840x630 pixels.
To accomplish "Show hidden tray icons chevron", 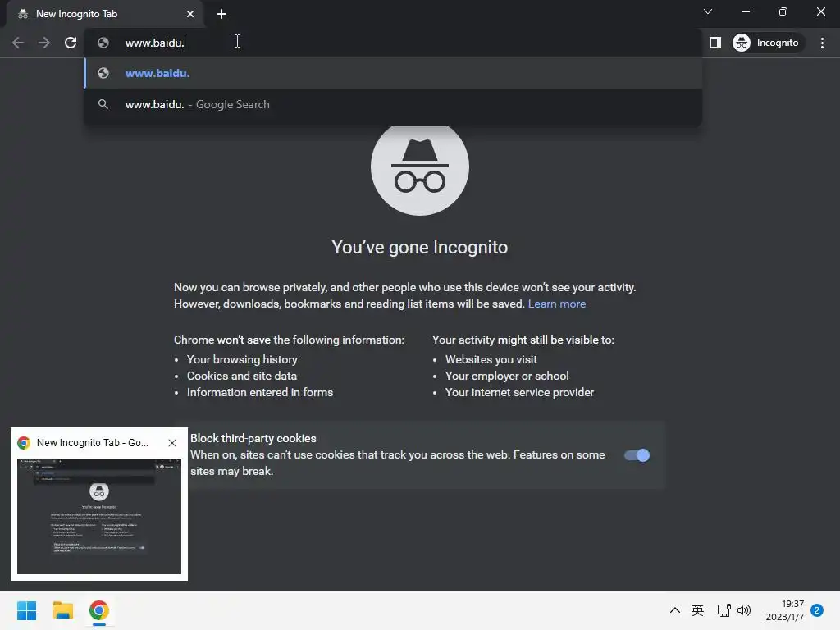I will tap(675, 610).
